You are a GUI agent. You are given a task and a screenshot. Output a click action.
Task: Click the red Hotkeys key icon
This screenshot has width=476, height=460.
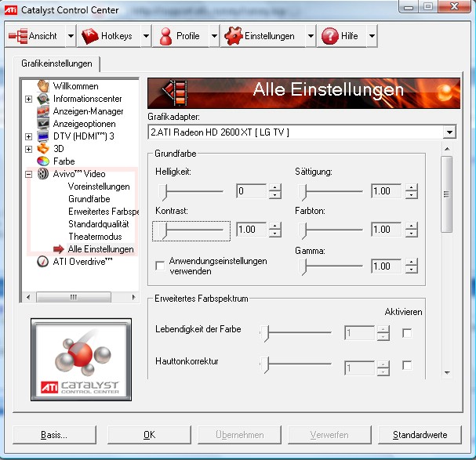click(90, 36)
